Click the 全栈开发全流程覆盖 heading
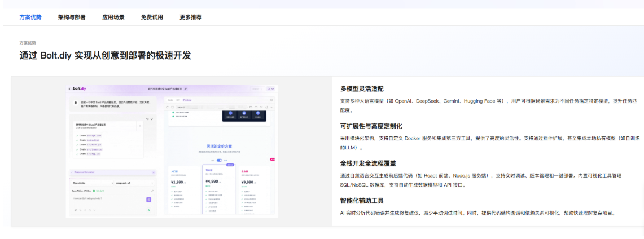 pos(368,163)
